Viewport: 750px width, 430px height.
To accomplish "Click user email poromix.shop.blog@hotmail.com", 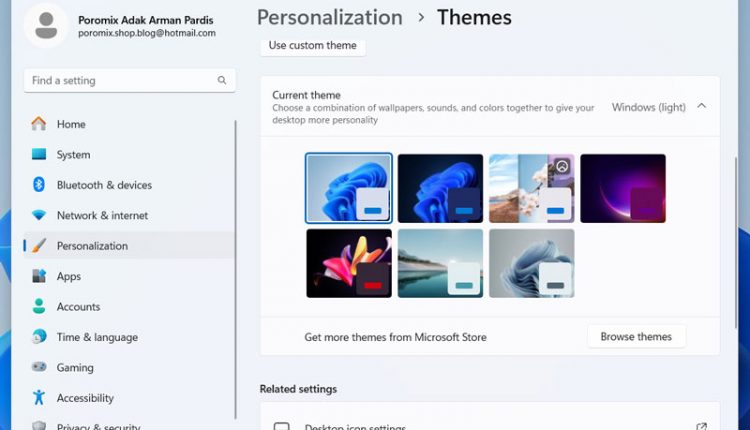I will [147, 33].
